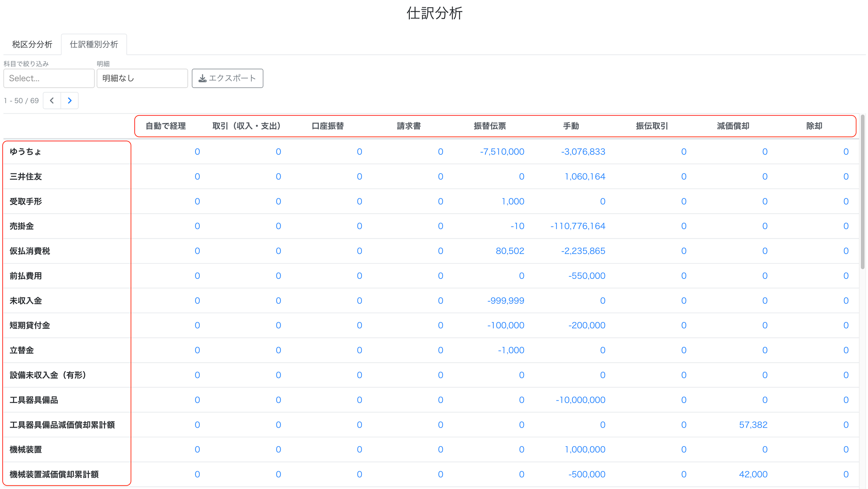The width and height of the screenshot is (868, 489).
Task: Click the 前払費用 row label
Action: coord(25,276)
